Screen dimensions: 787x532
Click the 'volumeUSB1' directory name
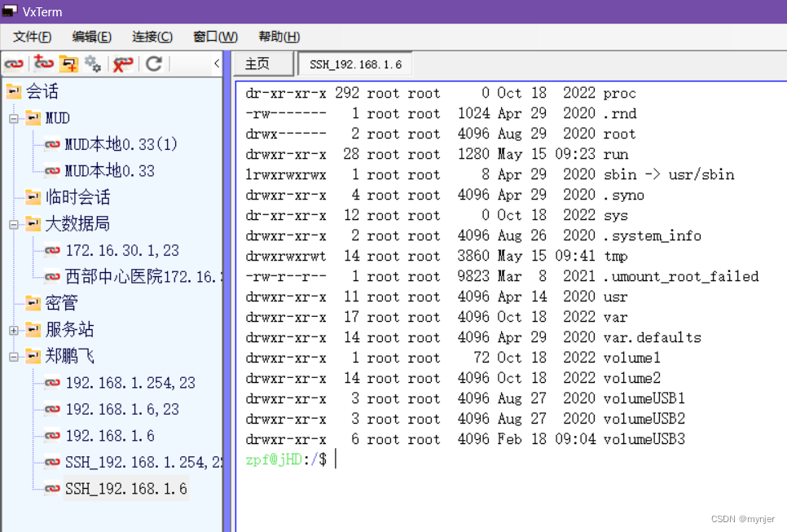pos(644,398)
